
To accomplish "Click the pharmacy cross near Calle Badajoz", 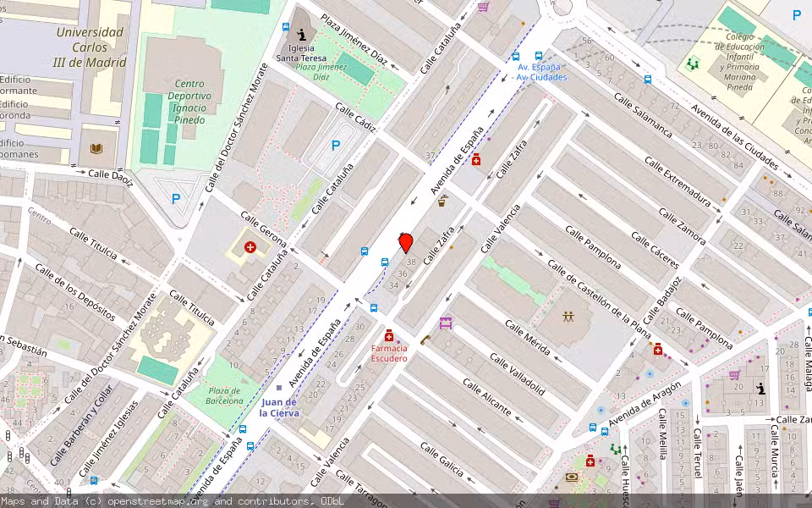I will click(657, 349).
